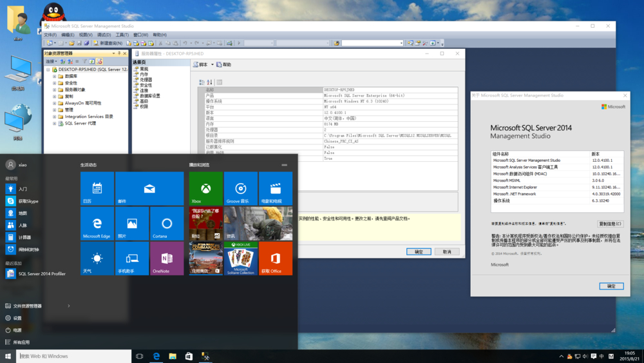Click the File Explorer icon on the taskbar
This screenshot has height=363, width=644.
point(173,357)
